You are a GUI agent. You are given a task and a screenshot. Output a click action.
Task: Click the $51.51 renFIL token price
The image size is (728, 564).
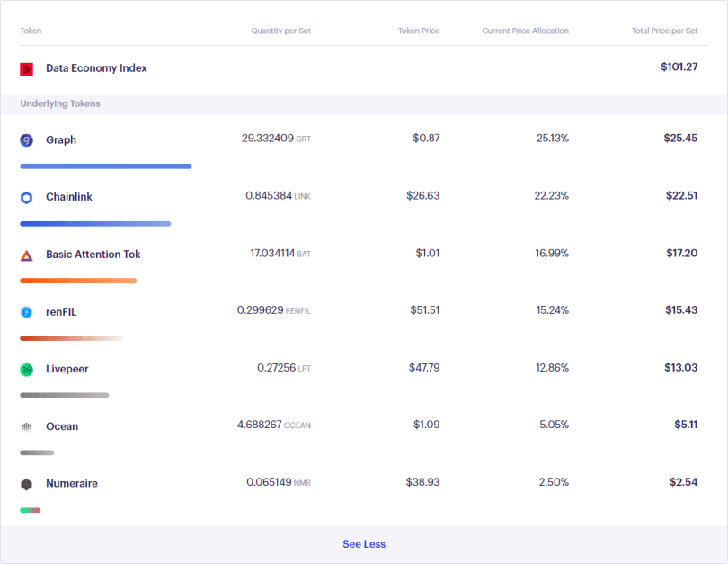tap(425, 309)
